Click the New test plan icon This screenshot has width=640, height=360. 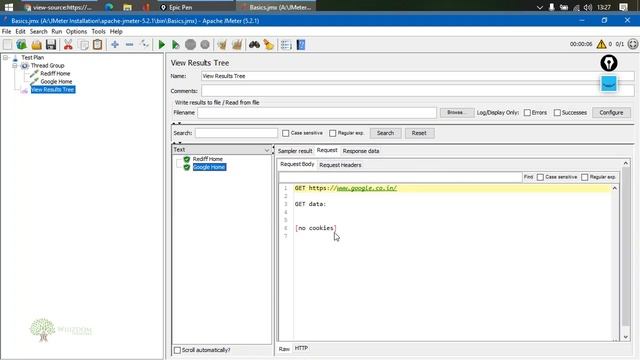coord(7,44)
